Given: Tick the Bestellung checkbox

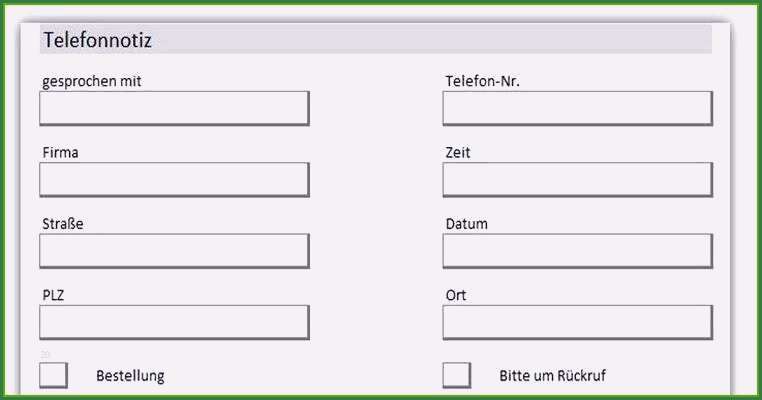Looking at the screenshot, I should pos(53,375).
